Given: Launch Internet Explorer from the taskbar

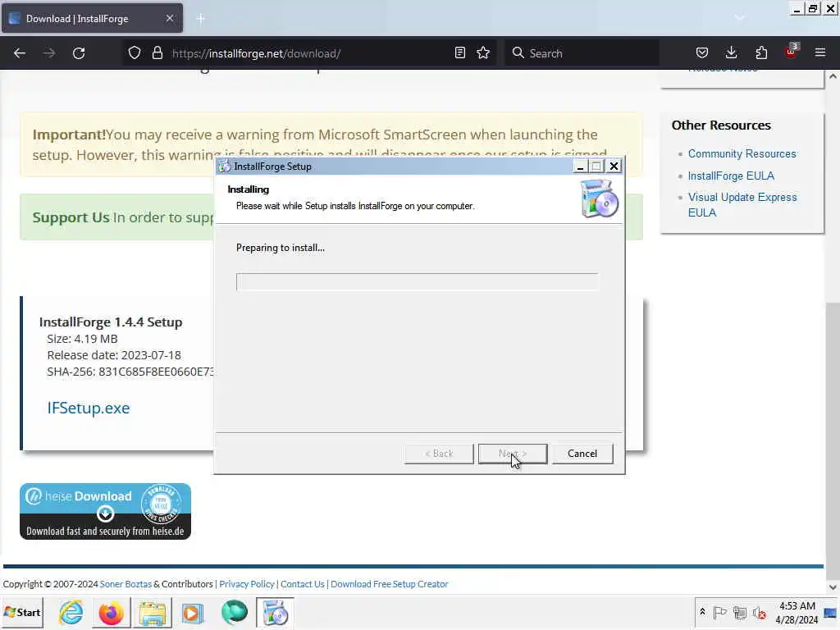Looking at the screenshot, I should 71,613.
